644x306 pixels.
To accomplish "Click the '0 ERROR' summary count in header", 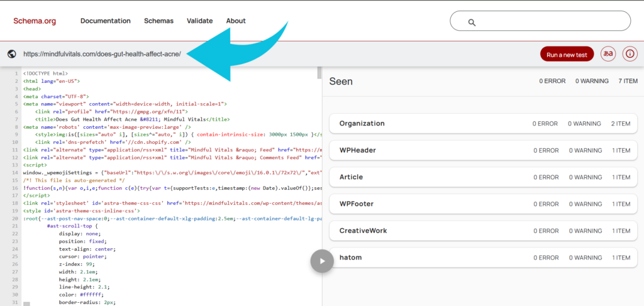I will (x=552, y=81).
